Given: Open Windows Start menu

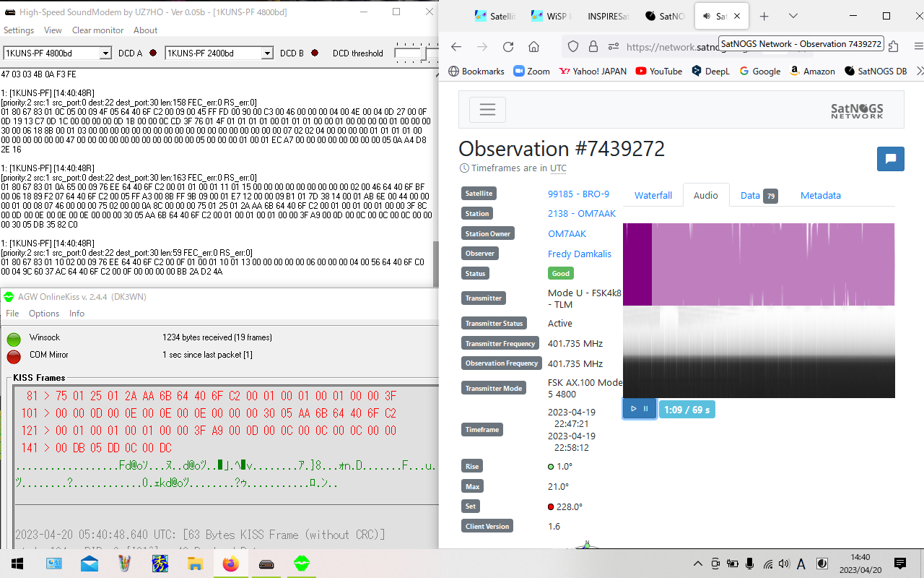Looking at the screenshot, I should (16, 564).
